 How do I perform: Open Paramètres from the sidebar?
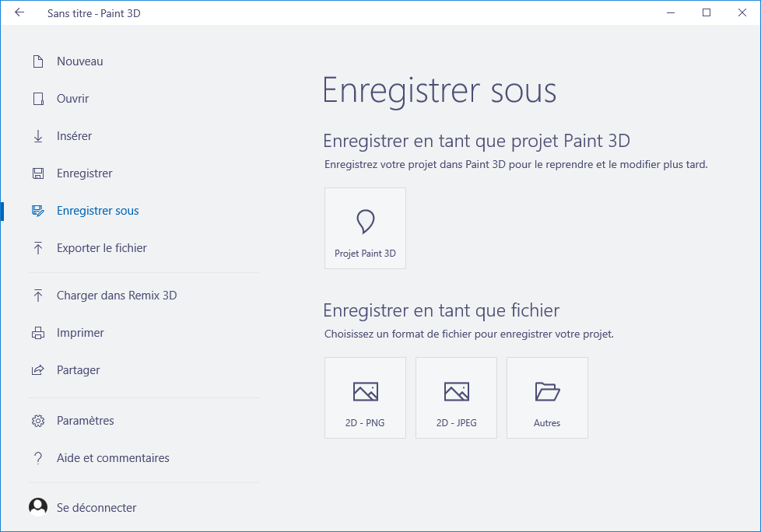(86, 421)
